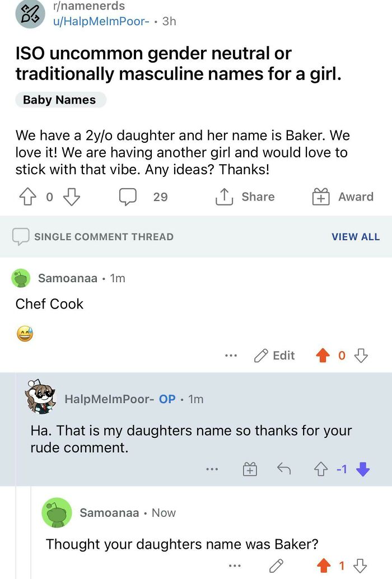
Task: Open the comments via the speech bubble icon
Action: [x=129, y=197]
